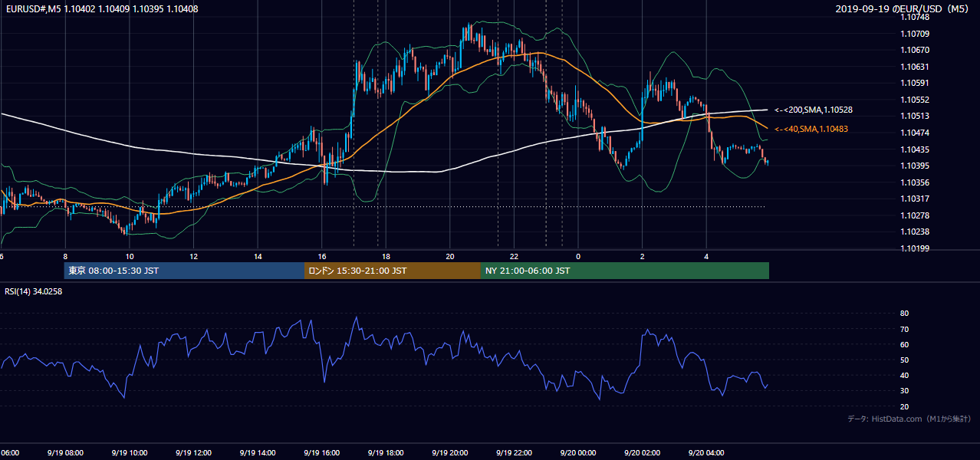
Task: Click the 9/20 04:00 date label
Action: pos(706,453)
